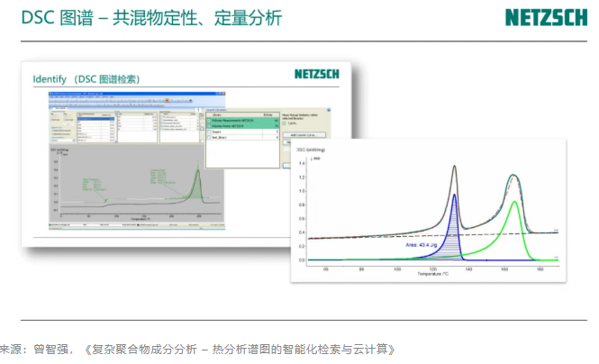Click the Area 43.4 J/g label
This screenshot has width=599, height=364.
422,245
